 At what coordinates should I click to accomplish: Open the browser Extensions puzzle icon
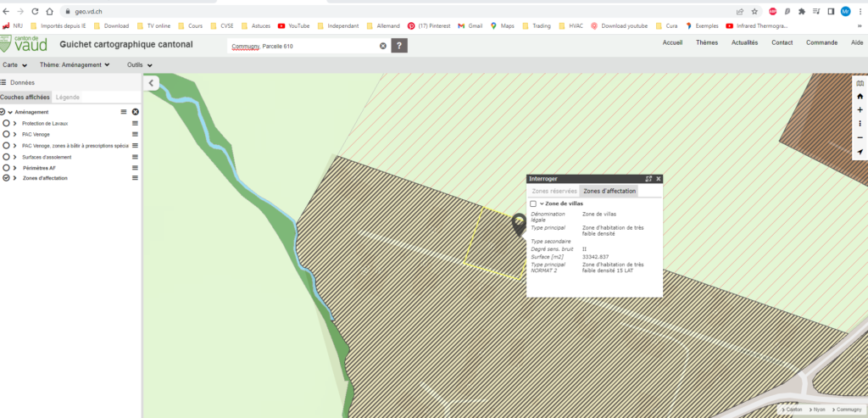click(x=802, y=11)
